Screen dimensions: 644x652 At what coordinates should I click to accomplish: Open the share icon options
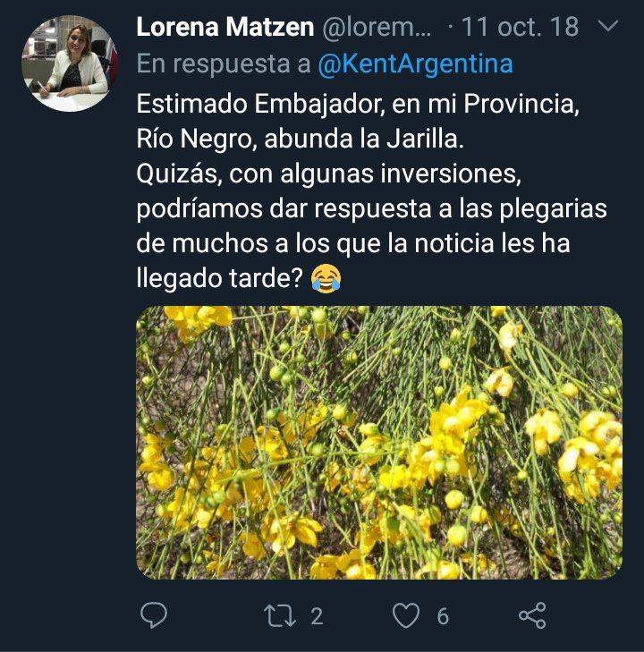532,615
